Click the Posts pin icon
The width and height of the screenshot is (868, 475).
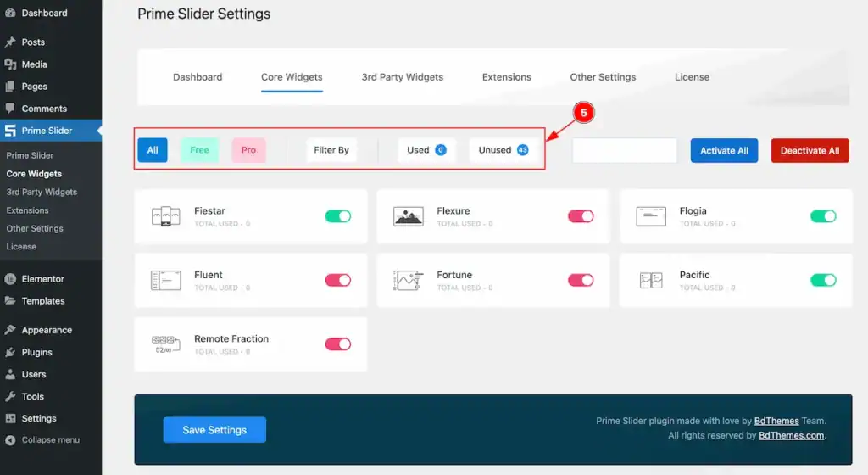(10, 42)
